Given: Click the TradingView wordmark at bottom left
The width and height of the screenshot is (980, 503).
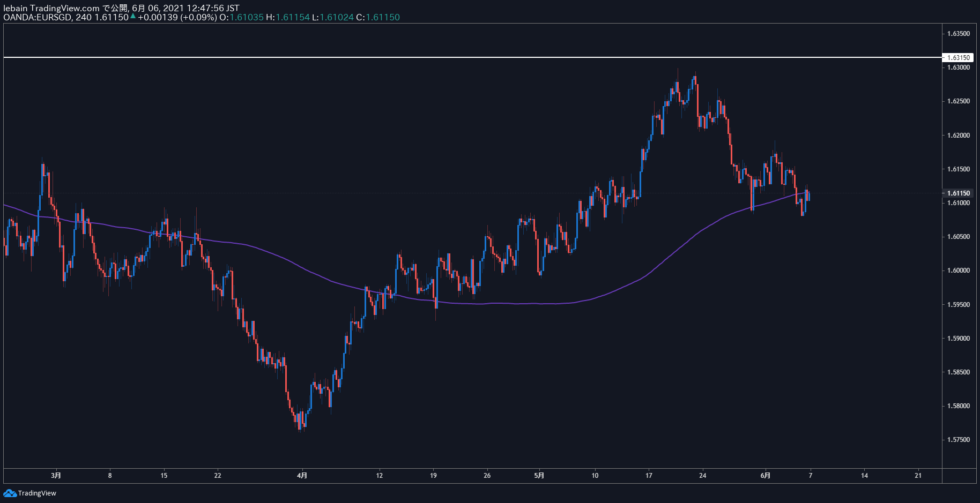Looking at the screenshot, I should point(37,493).
